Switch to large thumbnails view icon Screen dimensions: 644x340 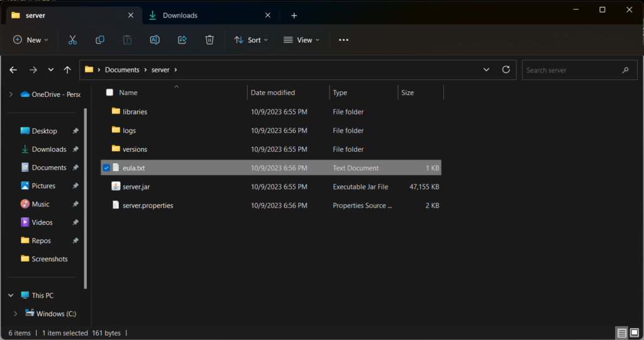(x=635, y=332)
